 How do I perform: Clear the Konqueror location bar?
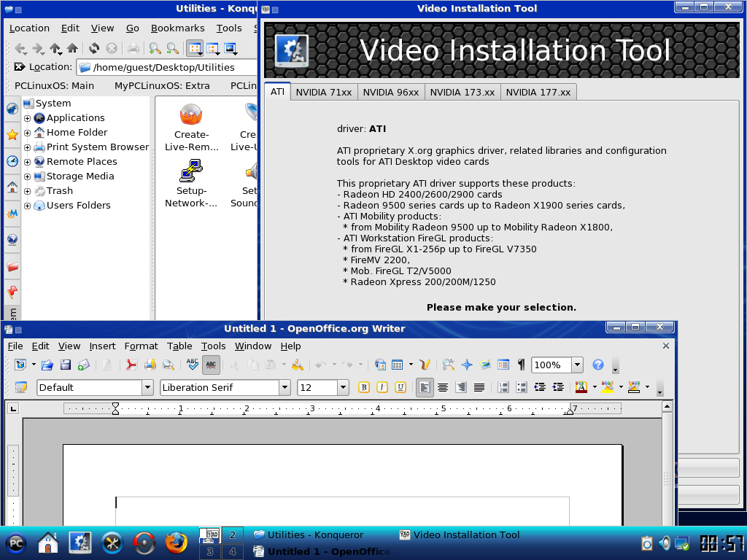click(19, 66)
